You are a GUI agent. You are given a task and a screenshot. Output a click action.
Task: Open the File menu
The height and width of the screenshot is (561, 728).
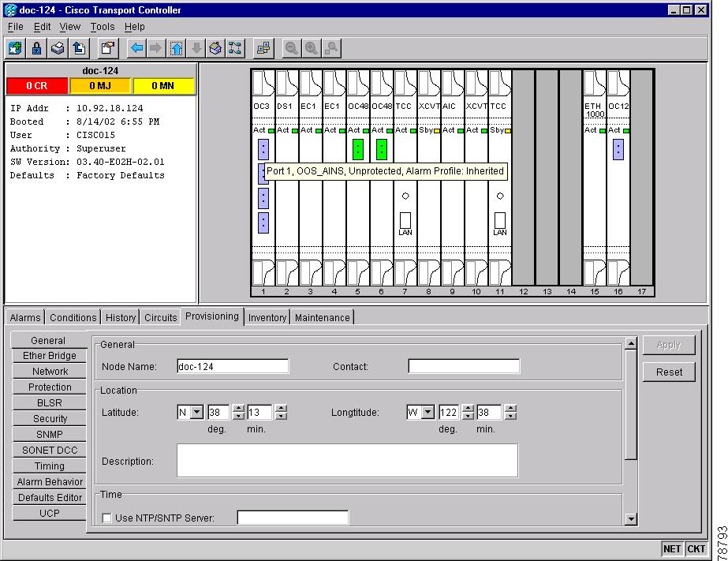pos(15,27)
